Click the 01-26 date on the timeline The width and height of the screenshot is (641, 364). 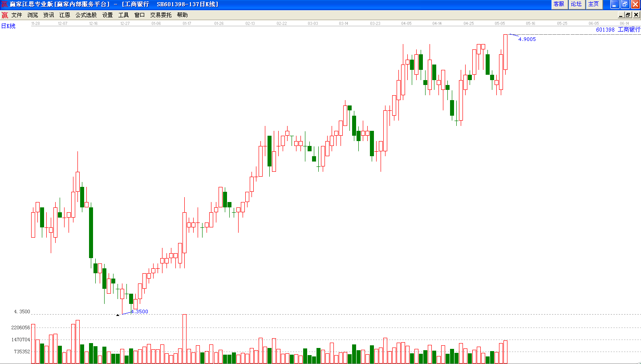click(x=219, y=23)
